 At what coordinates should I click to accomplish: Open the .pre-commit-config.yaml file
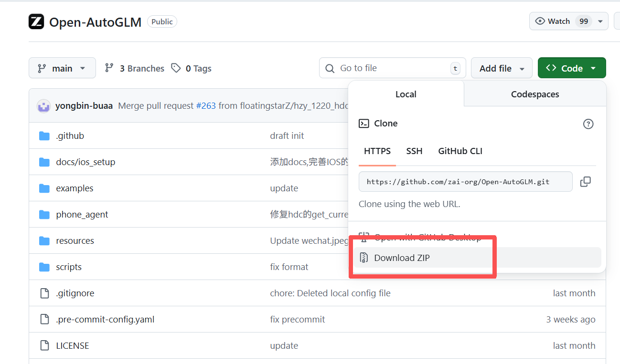[105, 320]
